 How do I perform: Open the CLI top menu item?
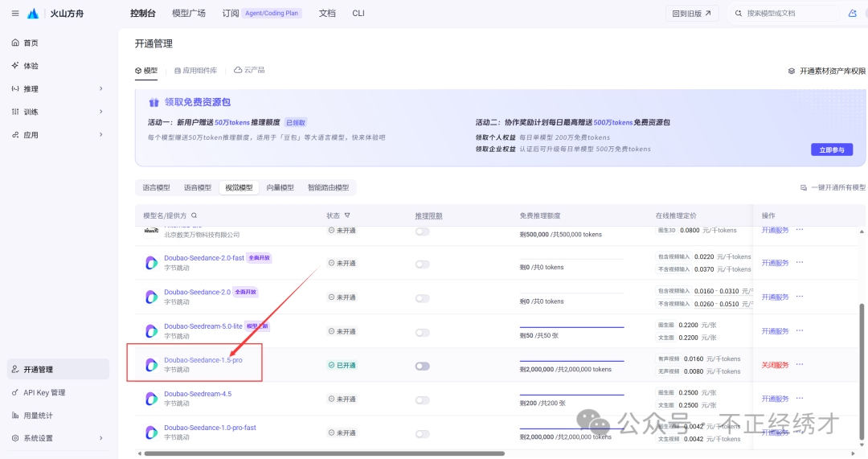[x=358, y=14]
